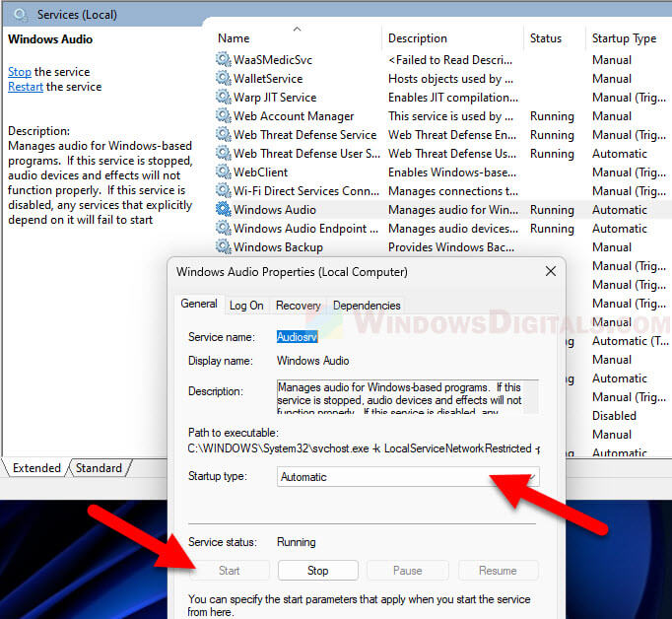672x619 pixels.
Task: Select the Warp JIT Service gear icon
Action: (x=224, y=98)
